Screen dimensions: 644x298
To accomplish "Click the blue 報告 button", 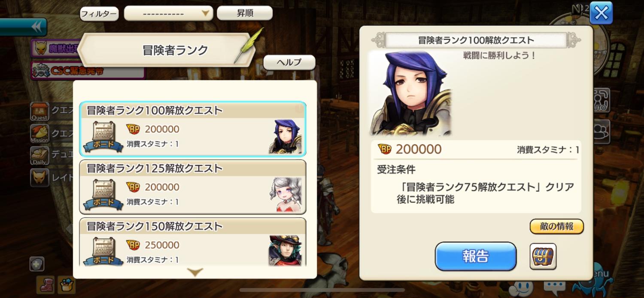I will tap(476, 256).
